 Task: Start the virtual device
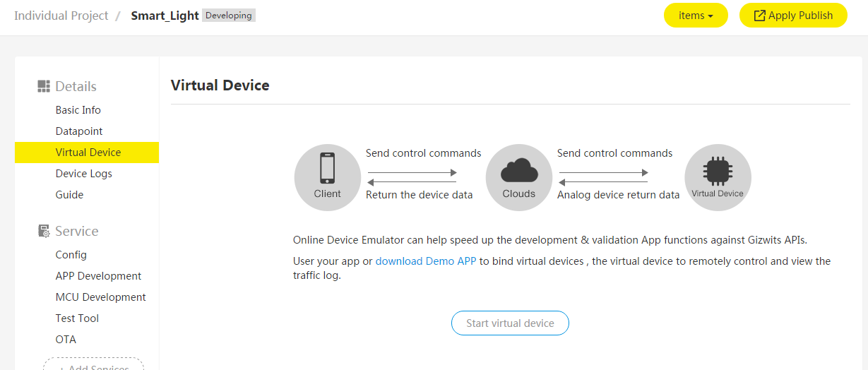click(510, 323)
